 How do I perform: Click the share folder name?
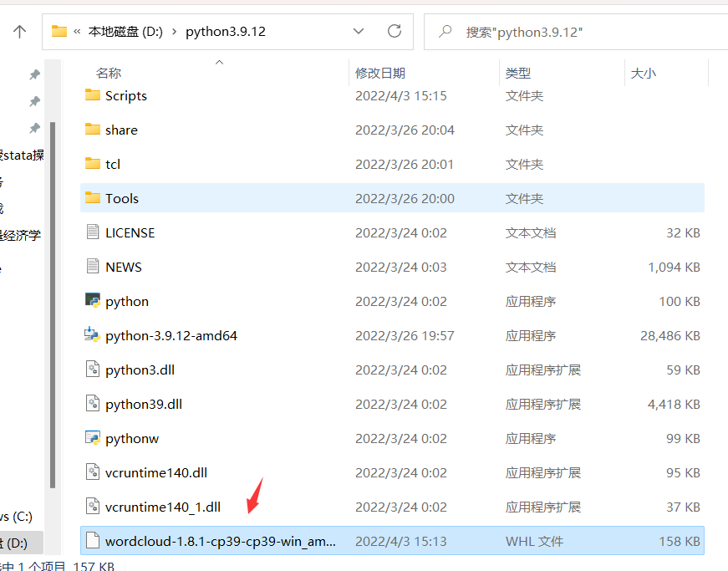pyautogui.click(x=121, y=130)
